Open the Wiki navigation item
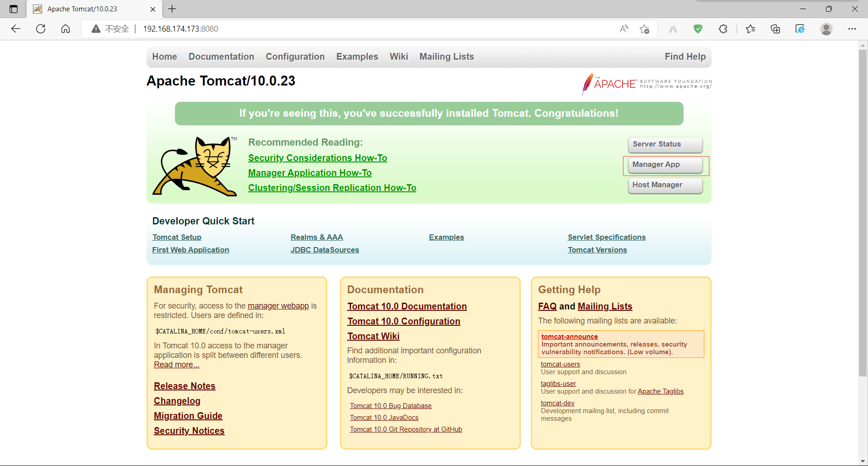 point(399,57)
